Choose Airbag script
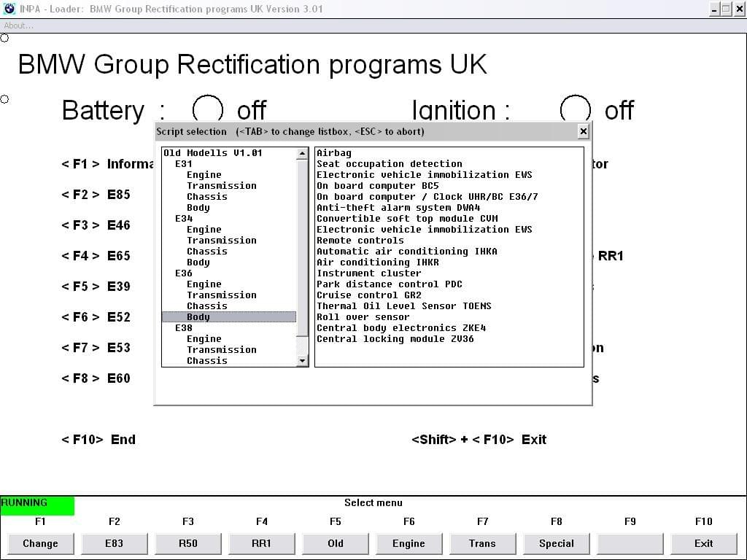This screenshot has height=560, width=747. click(334, 153)
